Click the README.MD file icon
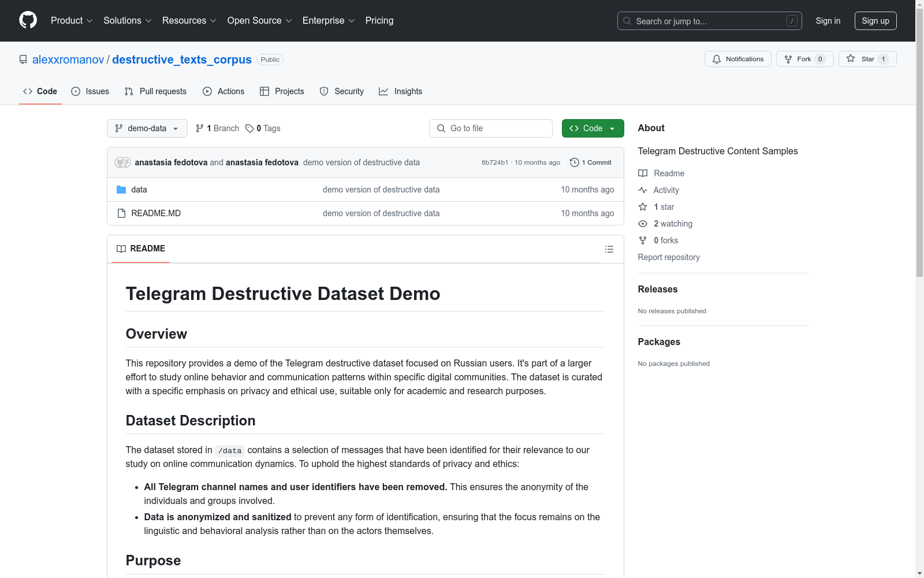This screenshot has height=578, width=924. [121, 213]
